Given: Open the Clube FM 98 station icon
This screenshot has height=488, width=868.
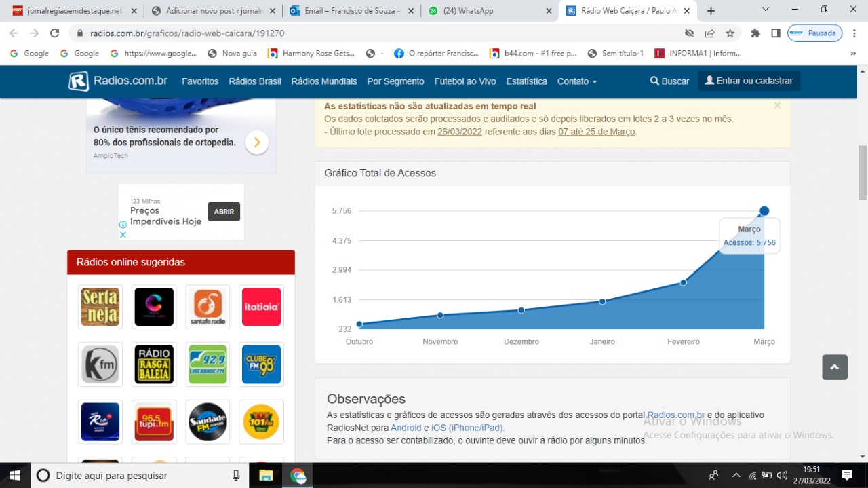Looking at the screenshot, I should pyautogui.click(x=261, y=364).
